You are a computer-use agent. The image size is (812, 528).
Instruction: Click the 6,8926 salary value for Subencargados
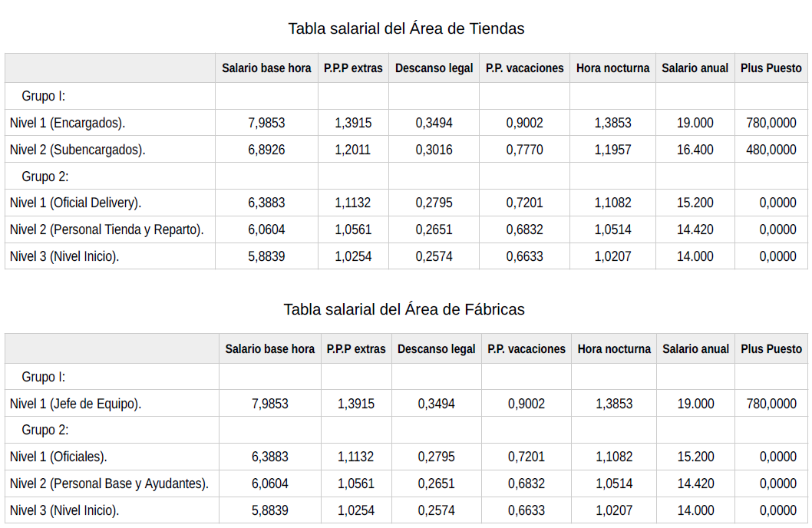pos(266,150)
